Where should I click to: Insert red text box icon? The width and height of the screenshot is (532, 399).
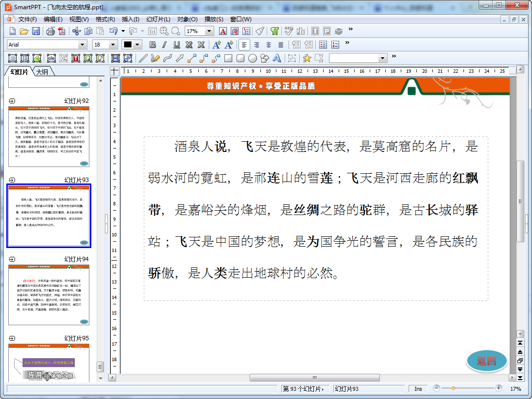[76, 58]
